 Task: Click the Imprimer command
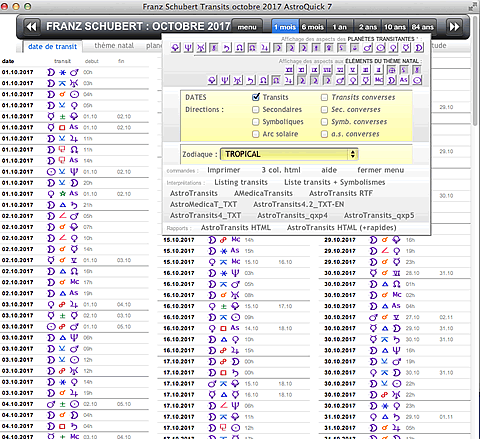(x=224, y=170)
